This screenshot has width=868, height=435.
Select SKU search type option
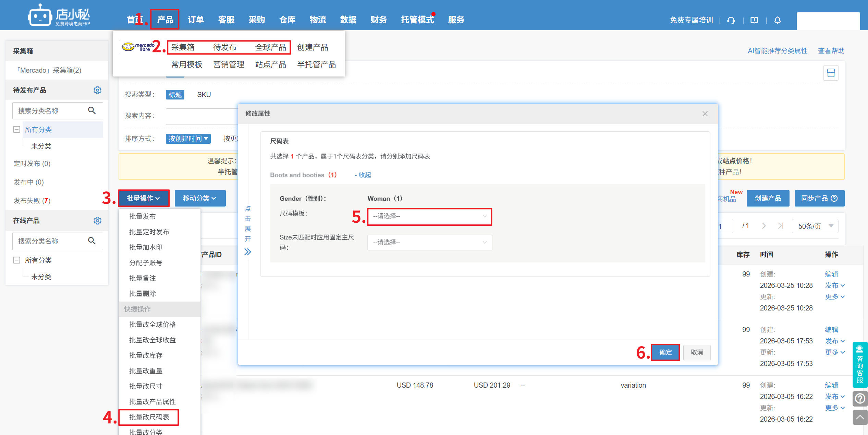click(x=204, y=95)
